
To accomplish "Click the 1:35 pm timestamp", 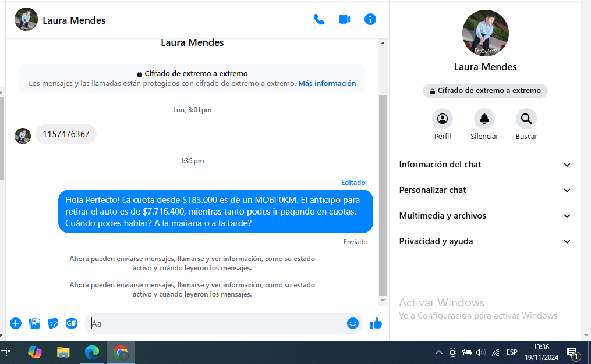I will [192, 161].
